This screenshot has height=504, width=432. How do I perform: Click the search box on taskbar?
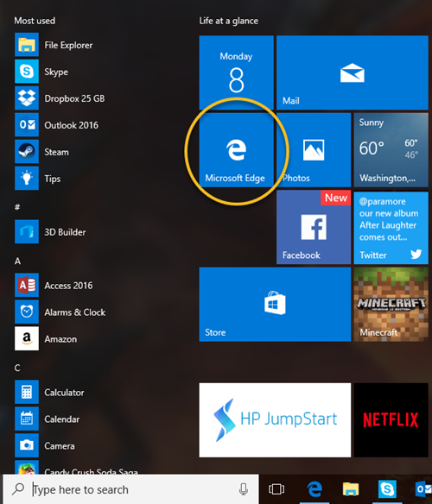pyautogui.click(x=131, y=489)
